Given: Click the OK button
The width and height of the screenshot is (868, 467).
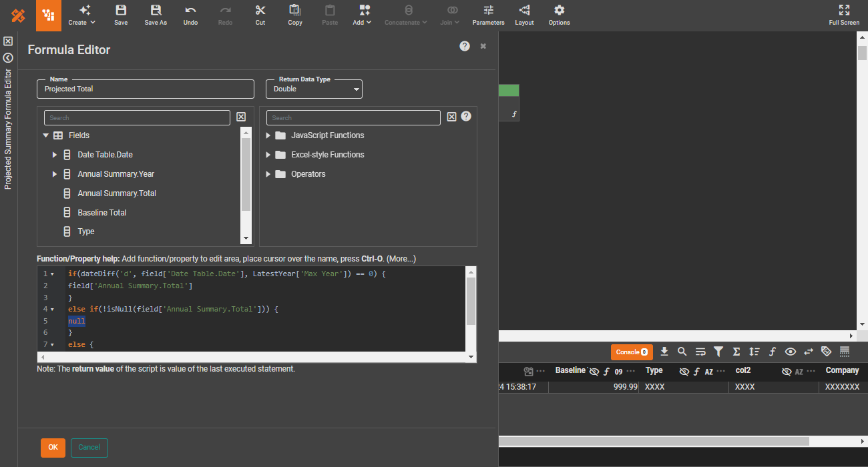Looking at the screenshot, I should (x=53, y=448).
